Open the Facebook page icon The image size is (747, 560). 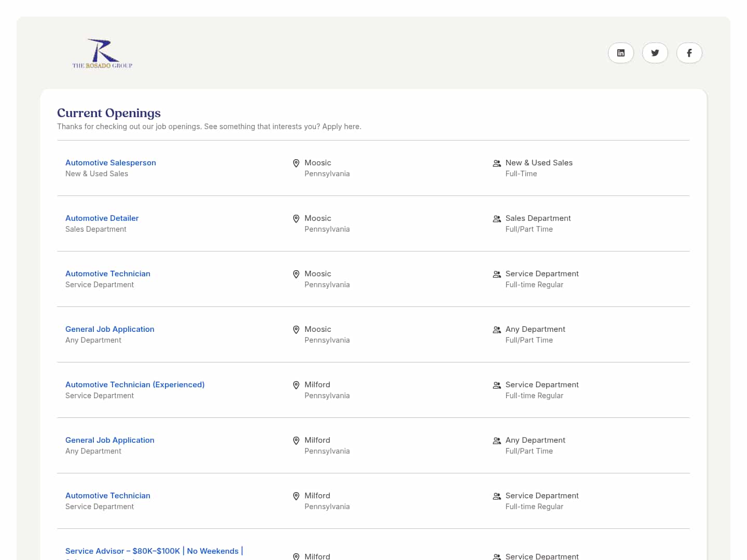pos(689,53)
